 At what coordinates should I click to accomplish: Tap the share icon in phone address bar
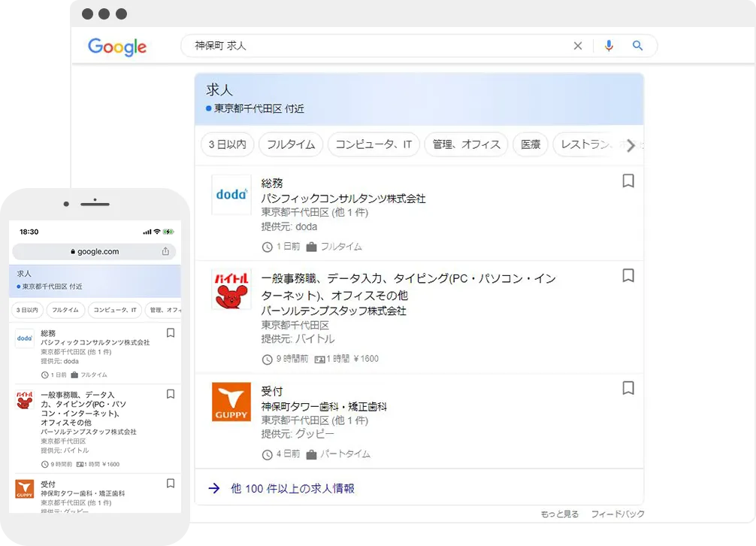pyautogui.click(x=165, y=250)
